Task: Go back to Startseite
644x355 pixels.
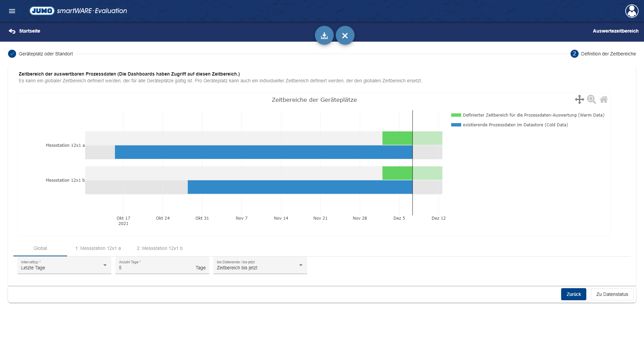Action: point(25,31)
